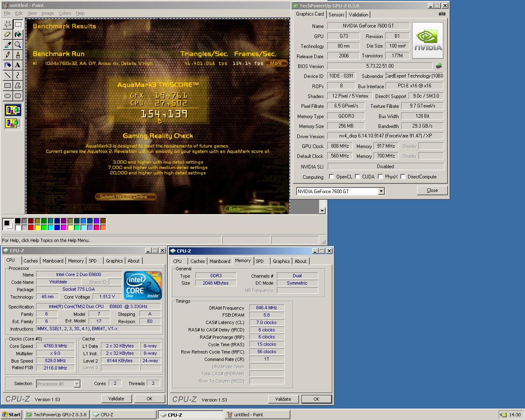Screen dimensions: 525x420
Task: Click Validate in left CPU-Z window
Action: click(116, 399)
